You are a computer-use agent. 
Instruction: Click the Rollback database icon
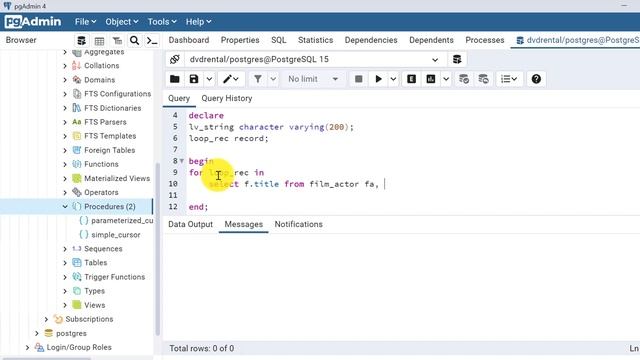[484, 79]
